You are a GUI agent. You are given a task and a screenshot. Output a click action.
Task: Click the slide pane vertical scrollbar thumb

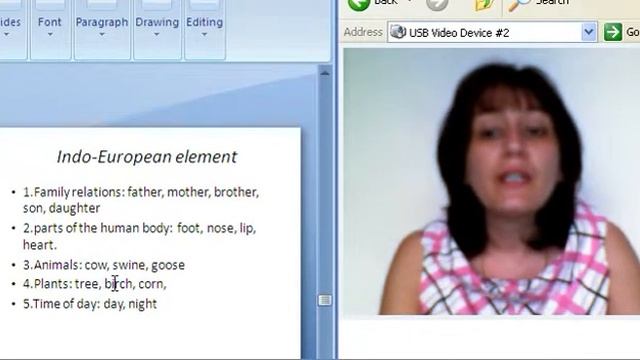point(324,300)
